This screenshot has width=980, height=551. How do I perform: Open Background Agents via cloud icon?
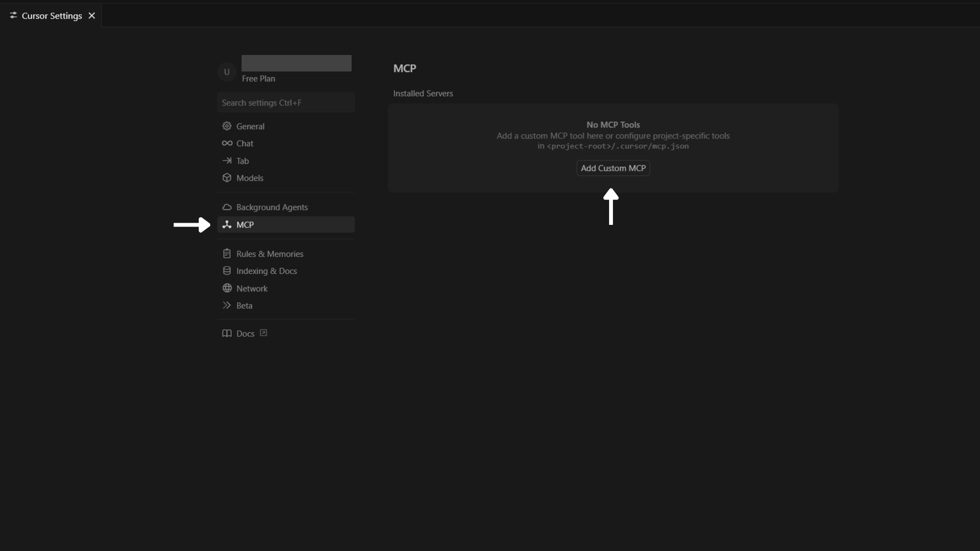click(x=227, y=207)
